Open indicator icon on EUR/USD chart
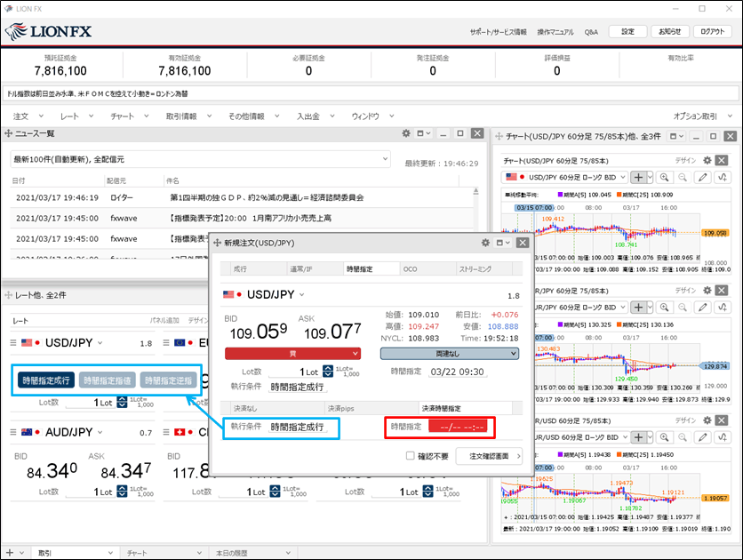This screenshot has width=743, height=560. 723,436
